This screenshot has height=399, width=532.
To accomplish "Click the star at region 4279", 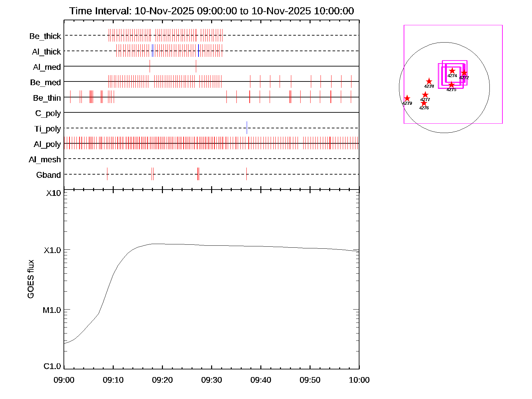I will click(x=407, y=98).
